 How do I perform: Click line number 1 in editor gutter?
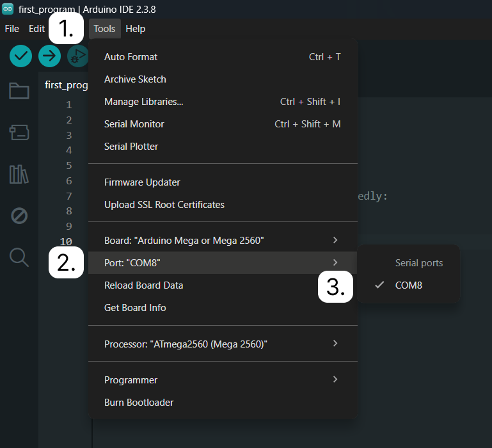click(x=69, y=104)
